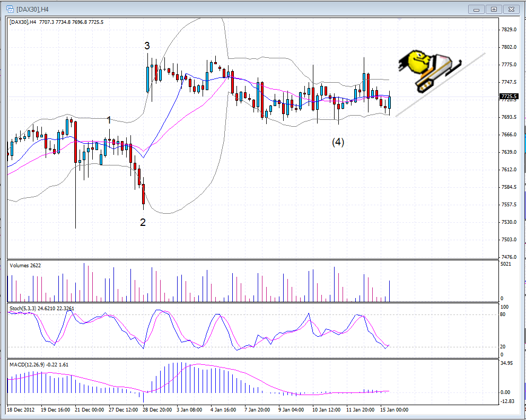
Task: Select the wave label "3" on chart
Action: click(147, 46)
